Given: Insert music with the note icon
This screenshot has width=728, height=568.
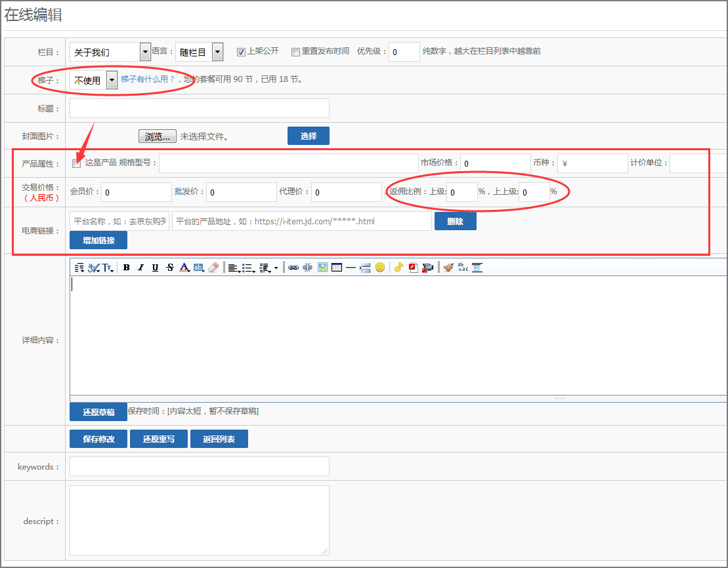Looking at the screenshot, I should click(398, 268).
